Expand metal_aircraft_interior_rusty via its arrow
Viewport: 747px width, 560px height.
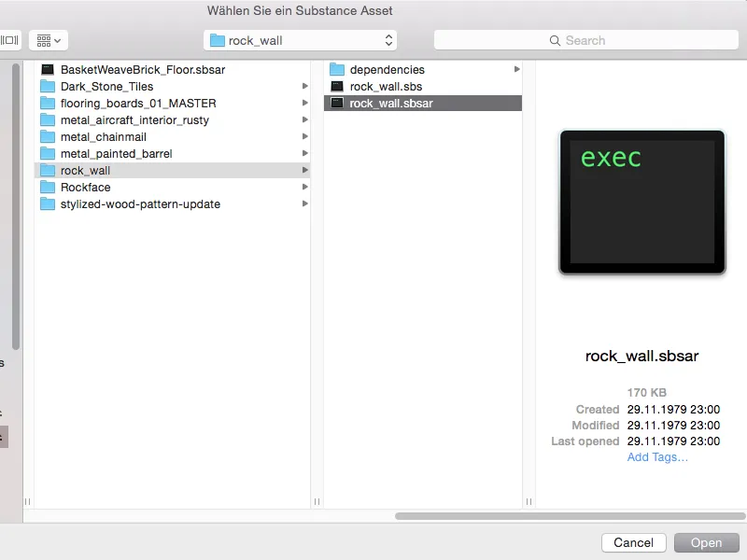click(x=305, y=119)
